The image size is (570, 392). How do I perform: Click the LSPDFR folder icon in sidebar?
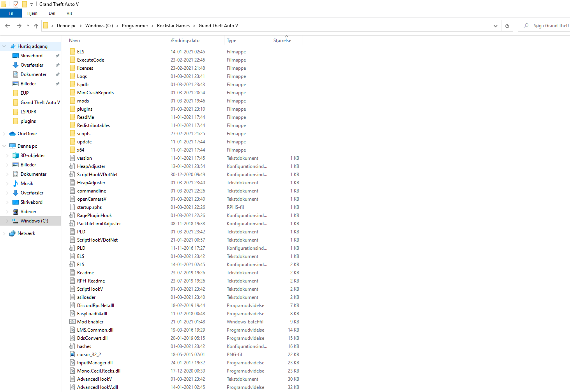[x=16, y=112]
